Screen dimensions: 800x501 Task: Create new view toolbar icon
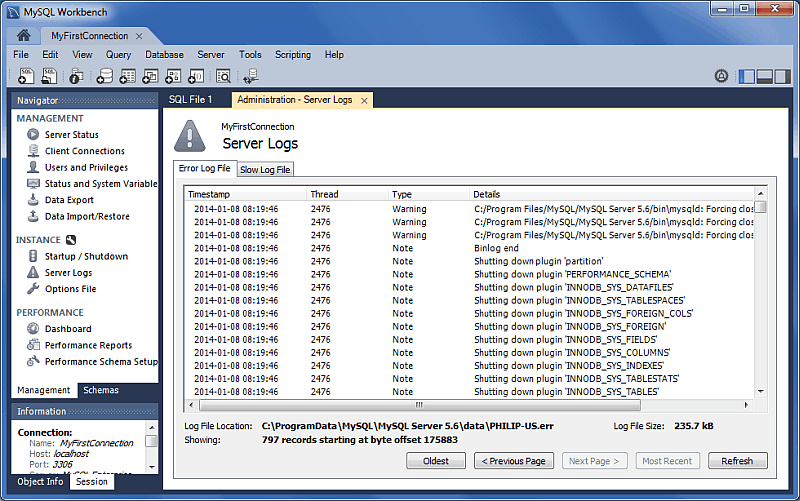(x=151, y=76)
